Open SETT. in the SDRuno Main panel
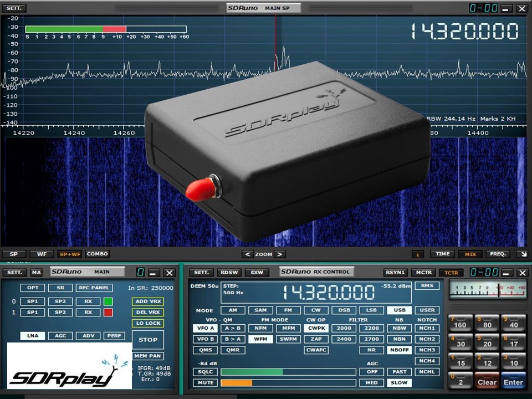The width and height of the screenshot is (532, 399). pos(14,273)
